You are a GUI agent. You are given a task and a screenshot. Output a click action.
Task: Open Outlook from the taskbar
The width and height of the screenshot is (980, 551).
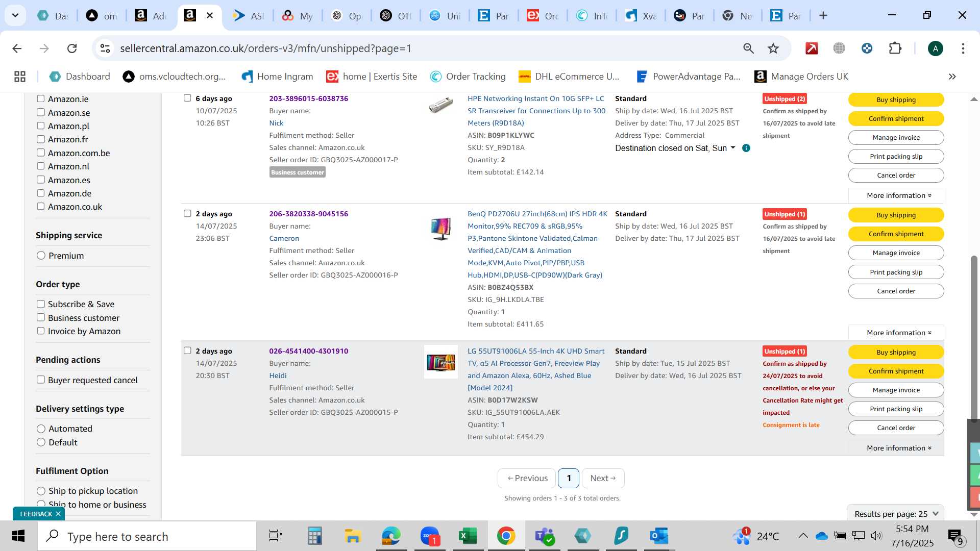[659, 536]
